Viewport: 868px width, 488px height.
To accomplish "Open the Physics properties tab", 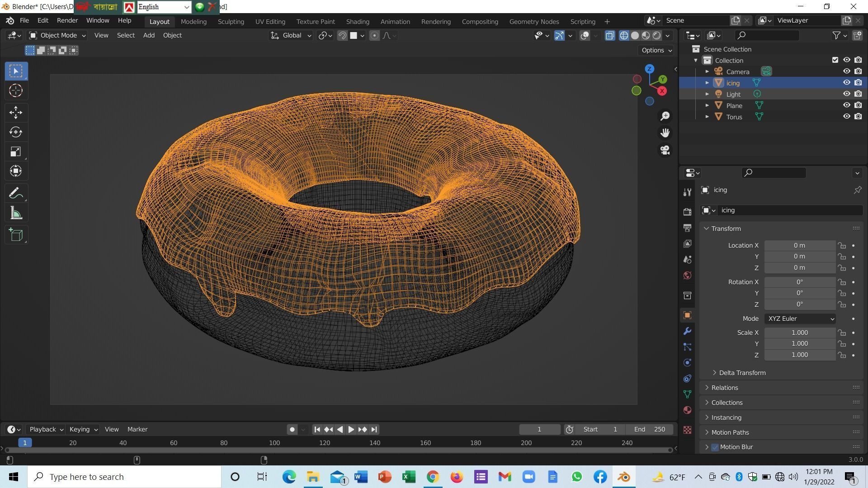I will pos(687,363).
